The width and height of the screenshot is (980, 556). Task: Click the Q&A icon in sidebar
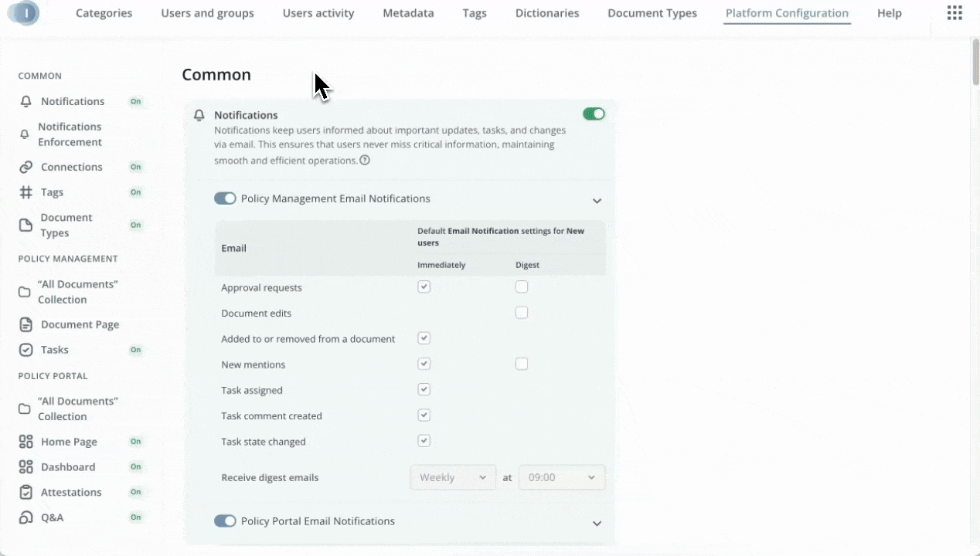click(x=26, y=518)
